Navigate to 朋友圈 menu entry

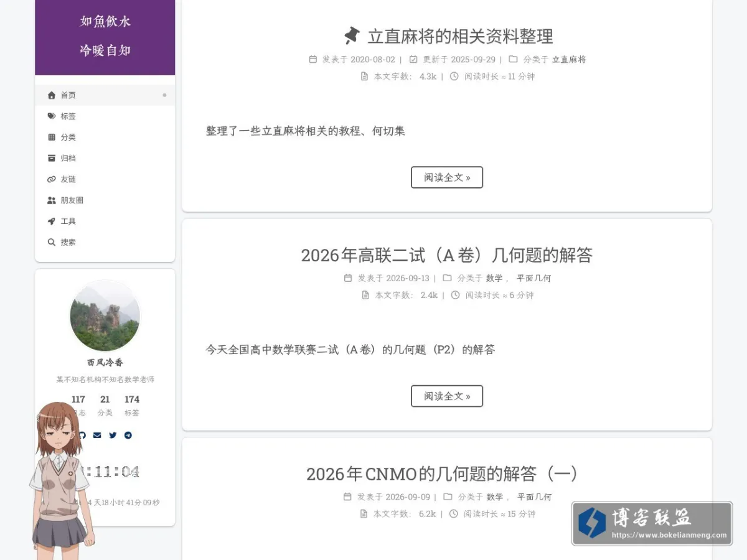tap(105, 200)
